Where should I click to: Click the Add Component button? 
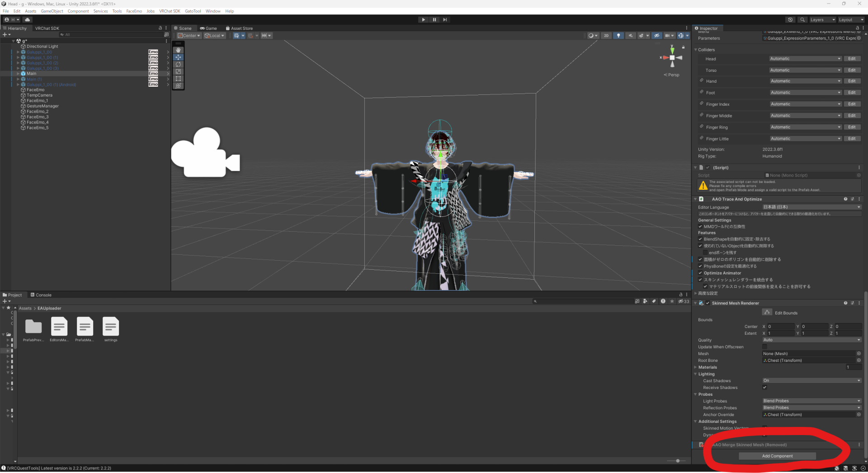pyautogui.click(x=777, y=456)
